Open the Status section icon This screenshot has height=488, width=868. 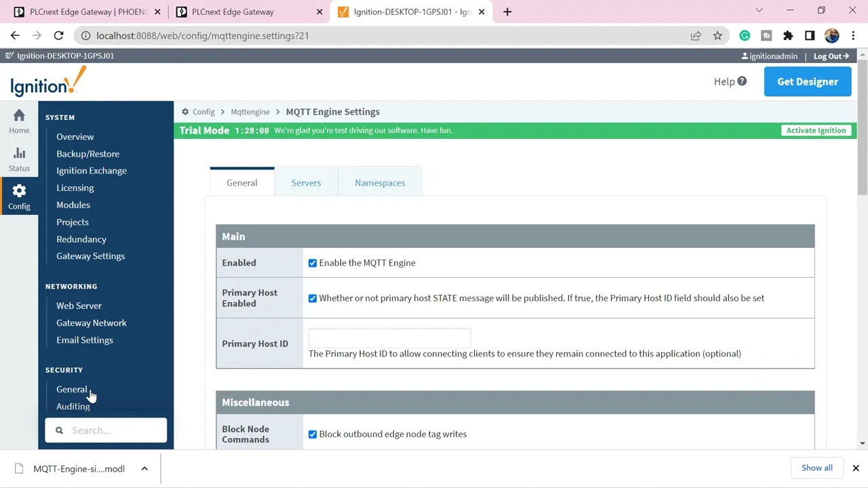[x=19, y=153]
